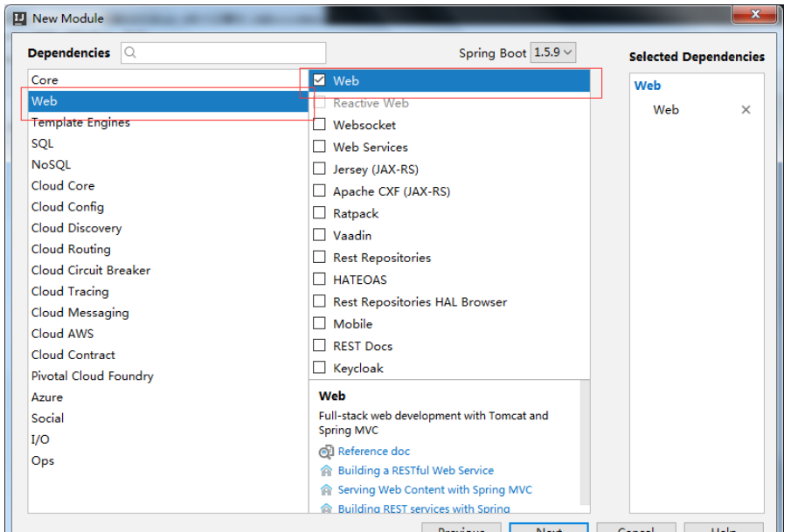Click house icon beside Building a RESTful Web Service

click(326, 471)
